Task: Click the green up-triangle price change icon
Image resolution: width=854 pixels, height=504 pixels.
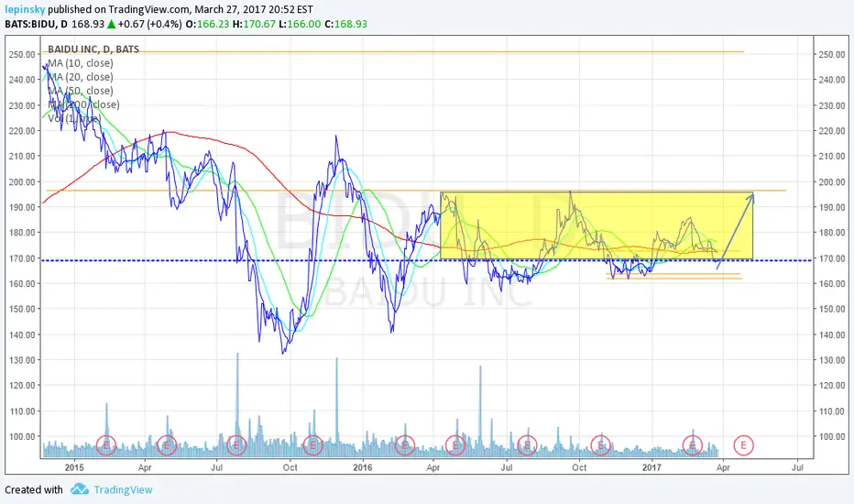Action: 111,24
